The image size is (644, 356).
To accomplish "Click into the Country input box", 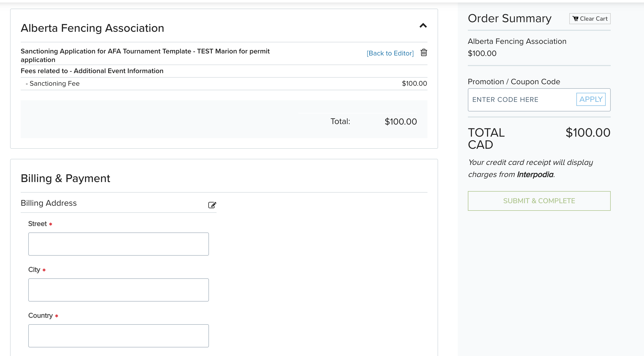I will 119,336.
